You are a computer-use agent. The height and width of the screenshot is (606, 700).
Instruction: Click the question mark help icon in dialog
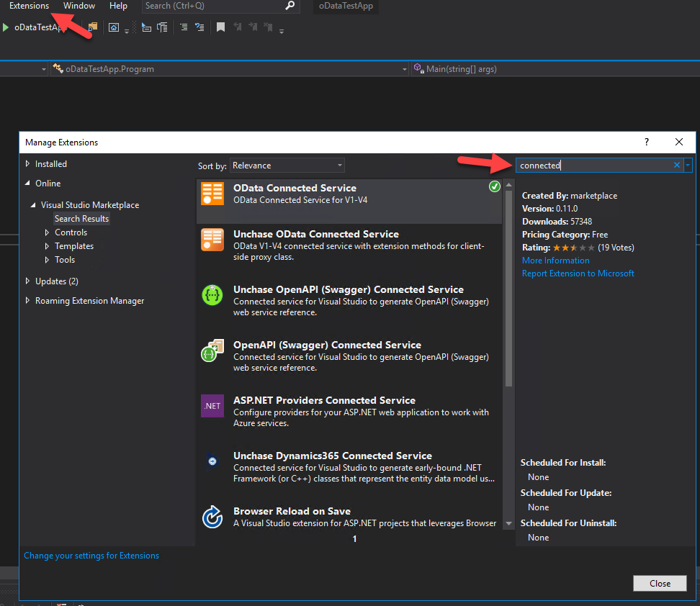coord(646,142)
